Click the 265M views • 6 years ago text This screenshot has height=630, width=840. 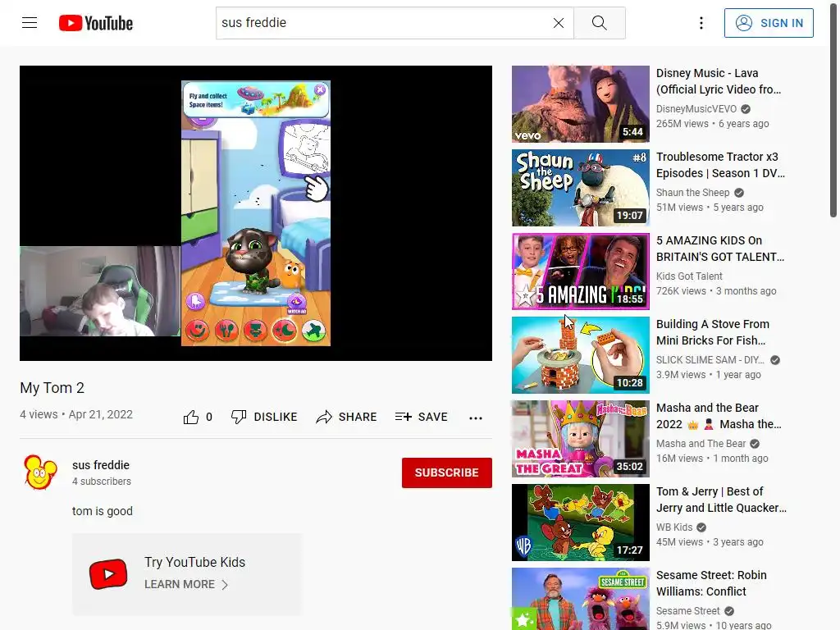pos(713,124)
